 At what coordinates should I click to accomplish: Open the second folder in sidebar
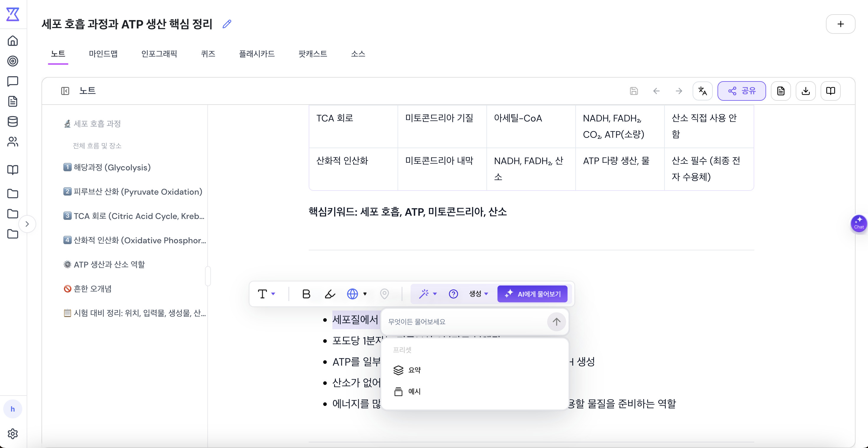click(13, 214)
